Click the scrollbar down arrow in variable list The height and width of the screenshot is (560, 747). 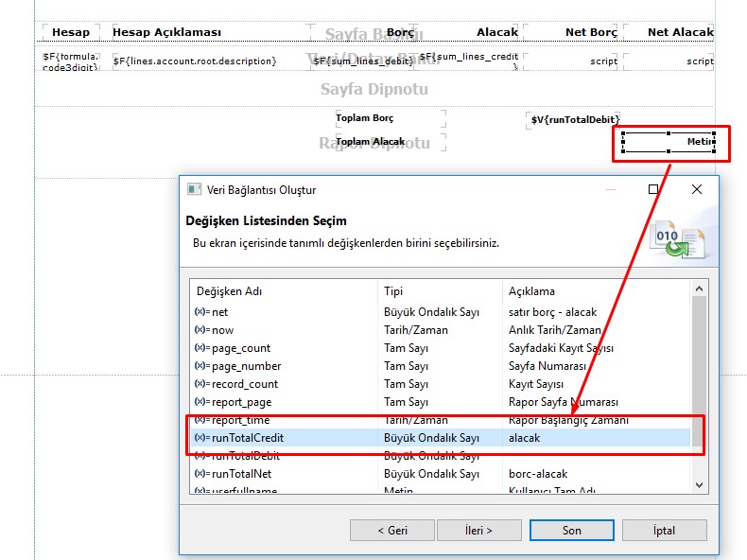click(700, 484)
